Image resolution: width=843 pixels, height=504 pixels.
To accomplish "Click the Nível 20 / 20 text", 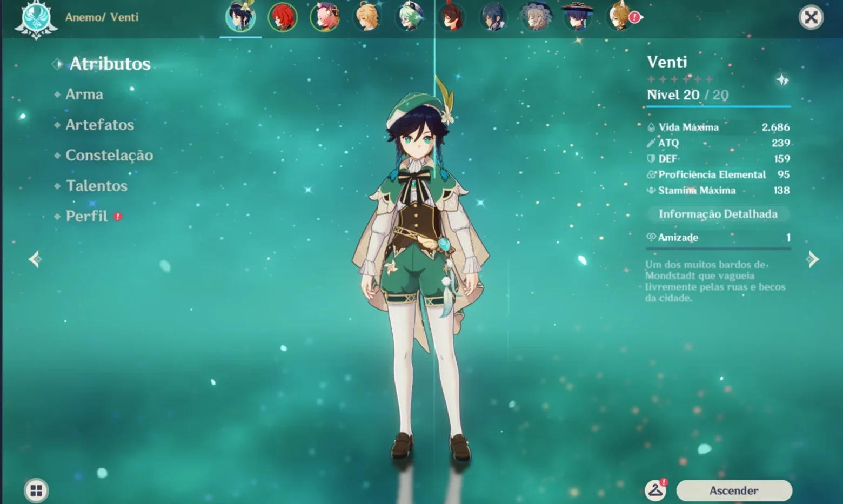I will [x=687, y=95].
